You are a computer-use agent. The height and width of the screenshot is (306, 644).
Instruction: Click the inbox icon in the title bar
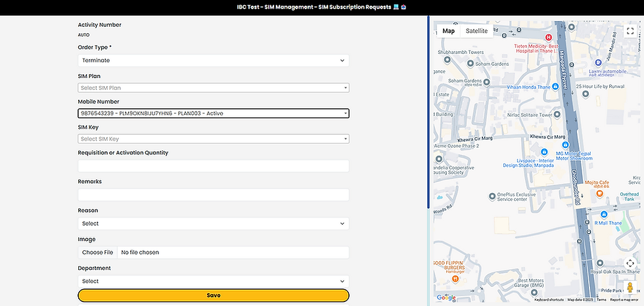[403, 7]
